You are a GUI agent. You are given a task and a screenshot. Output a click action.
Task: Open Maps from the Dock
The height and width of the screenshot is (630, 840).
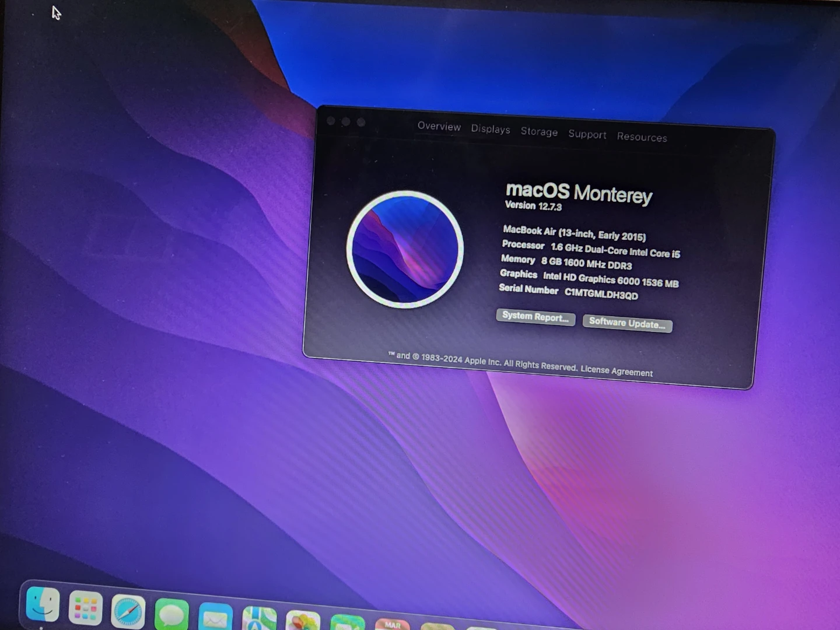[259, 618]
